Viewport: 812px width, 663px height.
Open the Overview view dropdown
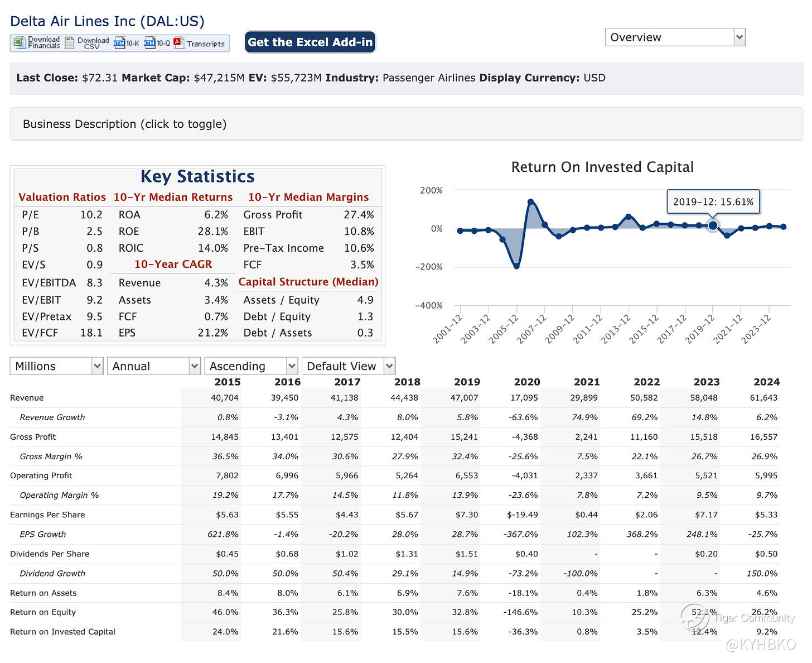tap(675, 37)
